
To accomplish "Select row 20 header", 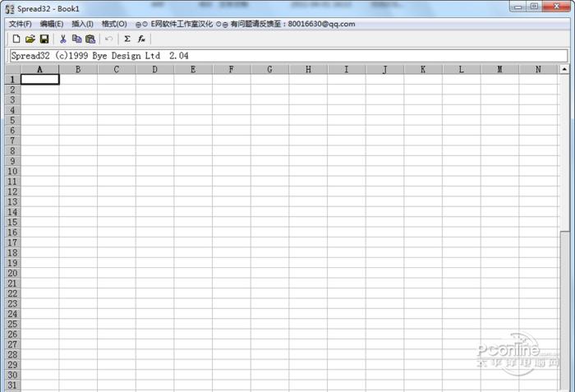I will coord(13,273).
